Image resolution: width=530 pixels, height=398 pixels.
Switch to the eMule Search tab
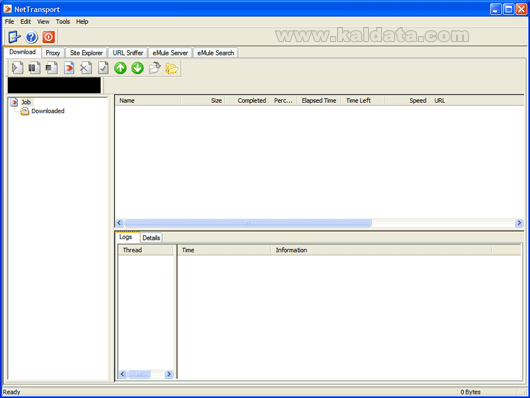[x=216, y=53]
